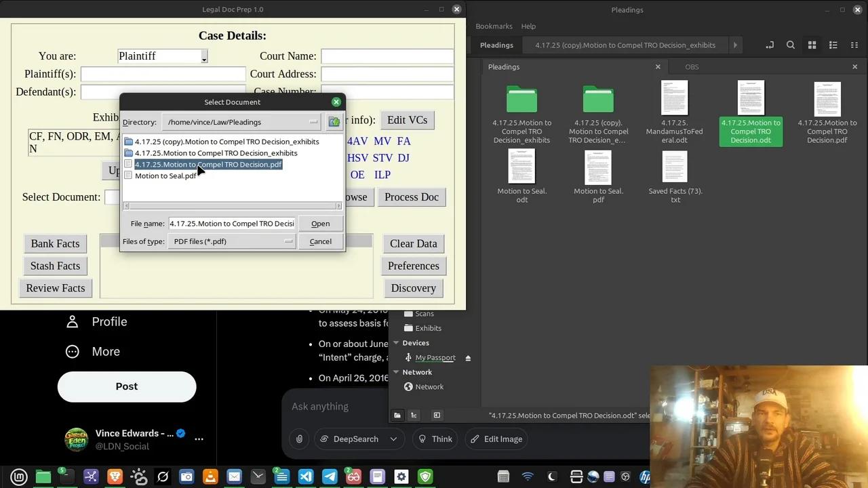
Task: Switch to the OBS tab
Action: tap(692, 66)
